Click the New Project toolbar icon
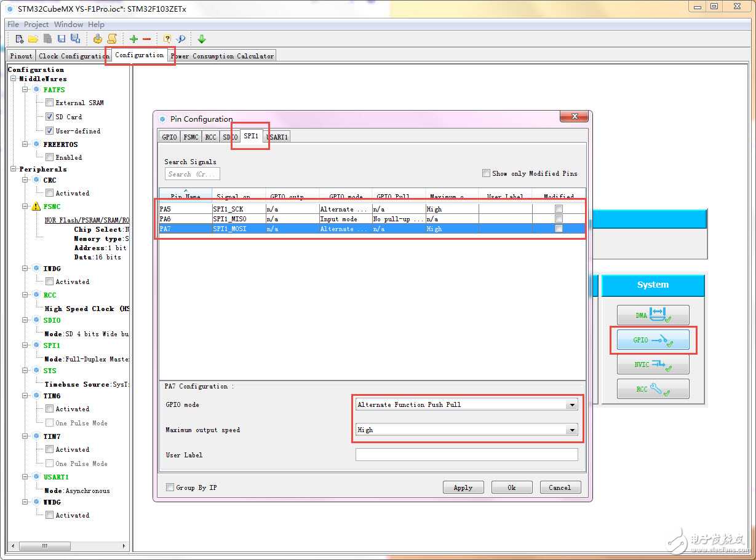This screenshot has height=560, width=756. [20, 39]
